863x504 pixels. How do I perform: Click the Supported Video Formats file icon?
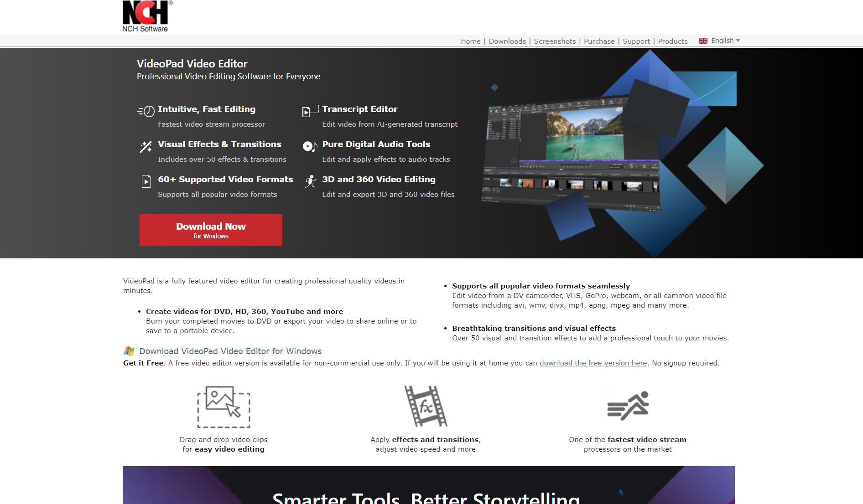[146, 181]
